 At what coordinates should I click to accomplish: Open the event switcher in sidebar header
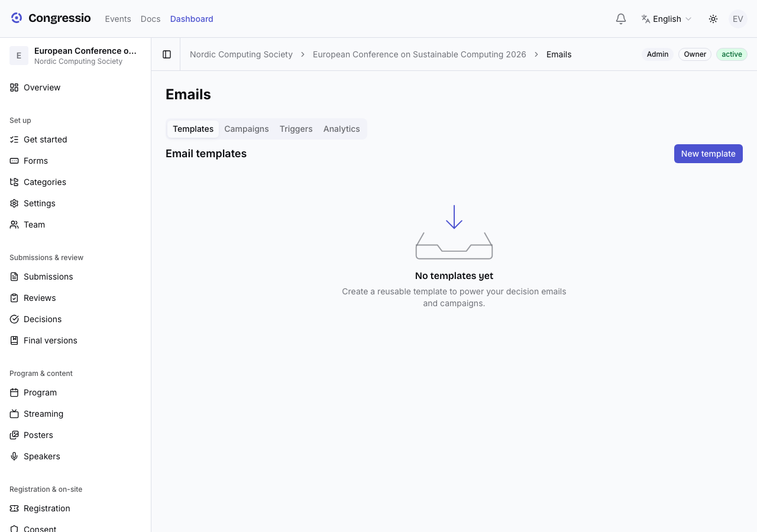[x=76, y=56]
